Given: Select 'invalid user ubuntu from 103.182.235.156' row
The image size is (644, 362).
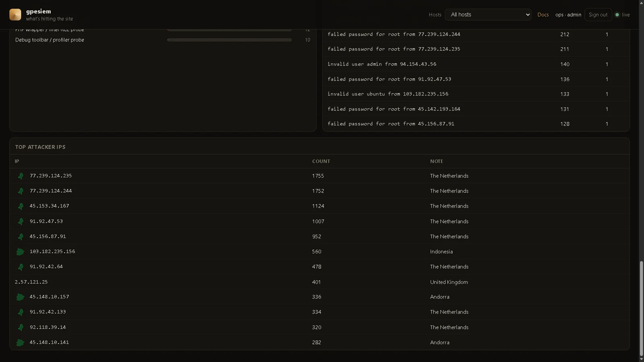Looking at the screenshot, I should click(476, 94).
